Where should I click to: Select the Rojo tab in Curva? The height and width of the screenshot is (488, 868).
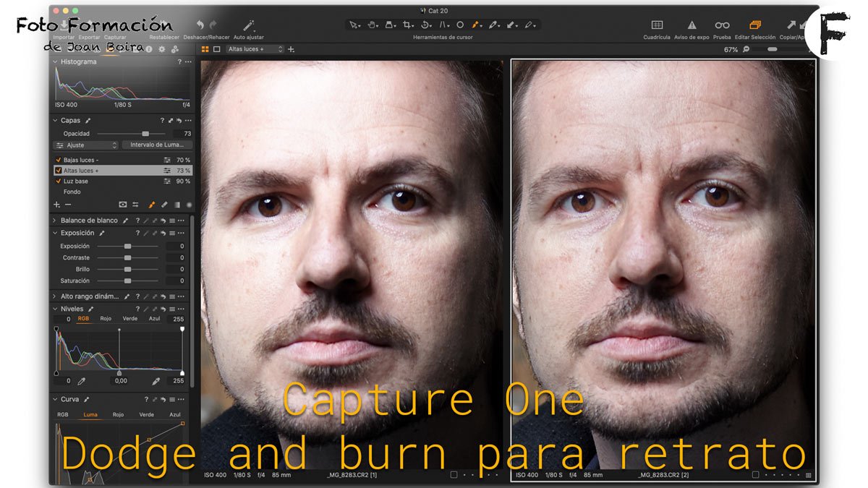118,415
